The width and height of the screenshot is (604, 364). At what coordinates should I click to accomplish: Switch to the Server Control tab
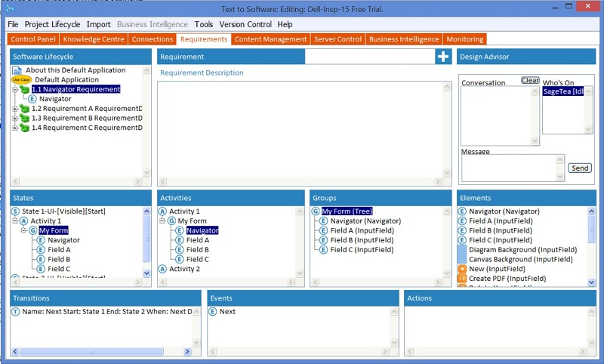coord(337,39)
